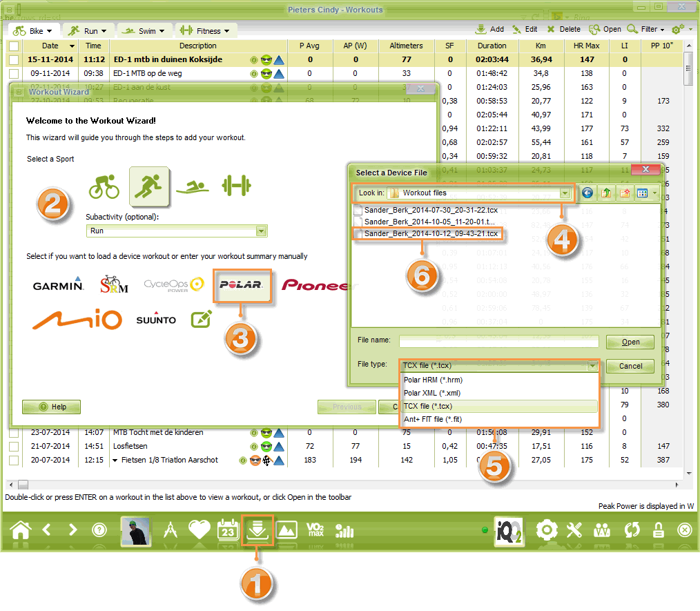Toggle the select-all checkbox in table header

tap(13, 46)
